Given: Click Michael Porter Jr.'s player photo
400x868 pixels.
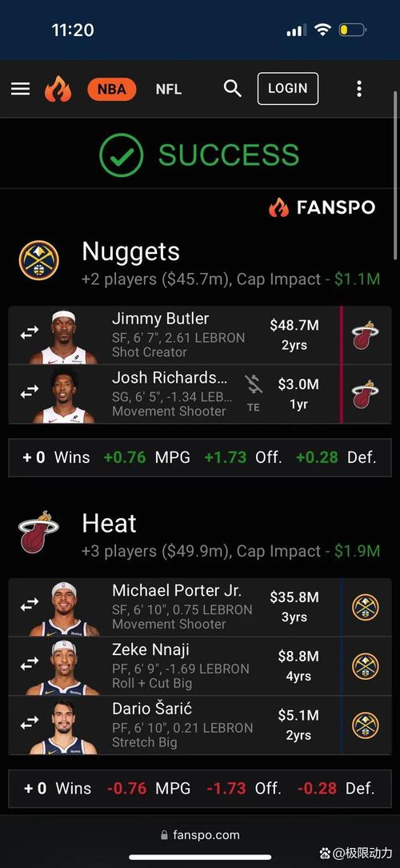Looking at the screenshot, I should pyautogui.click(x=64, y=608).
